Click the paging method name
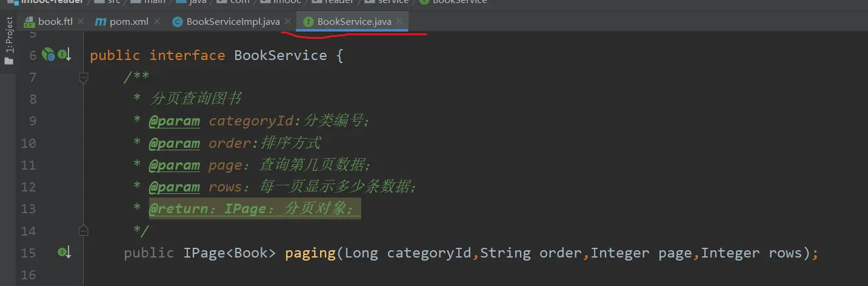 (x=310, y=253)
